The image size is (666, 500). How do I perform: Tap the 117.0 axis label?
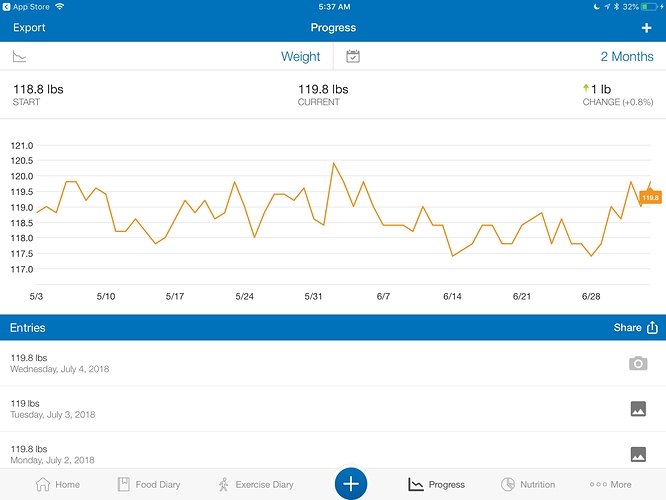point(22,269)
